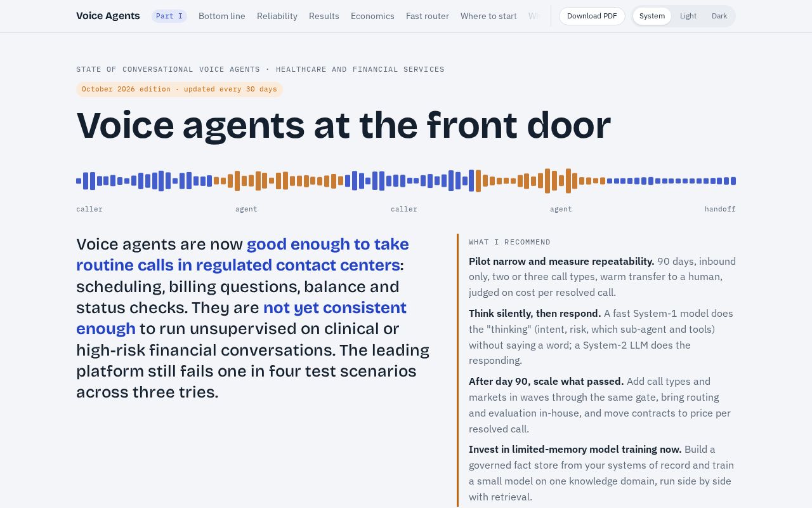Go to the Reliability section
812x508 pixels.
(277, 16)
